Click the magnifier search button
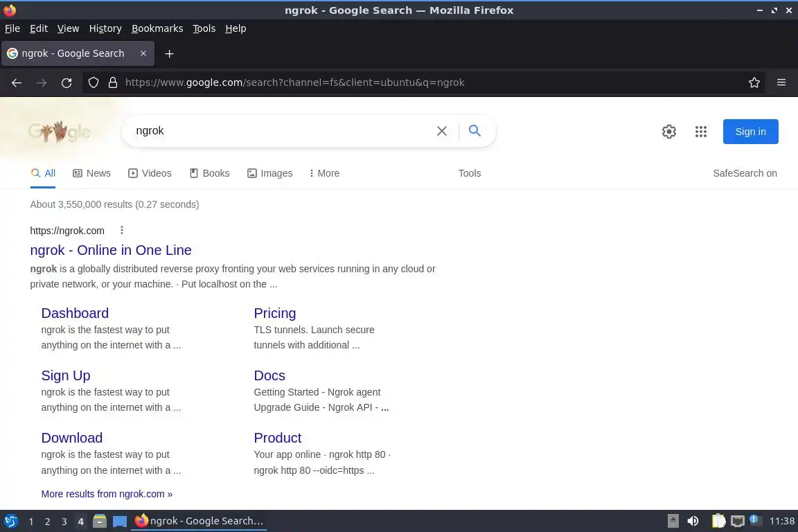 point(475,131)
